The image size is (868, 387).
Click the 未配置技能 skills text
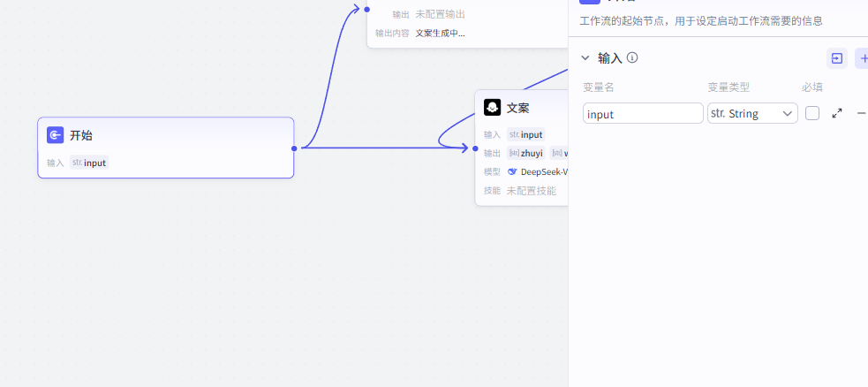coord(531,190)
